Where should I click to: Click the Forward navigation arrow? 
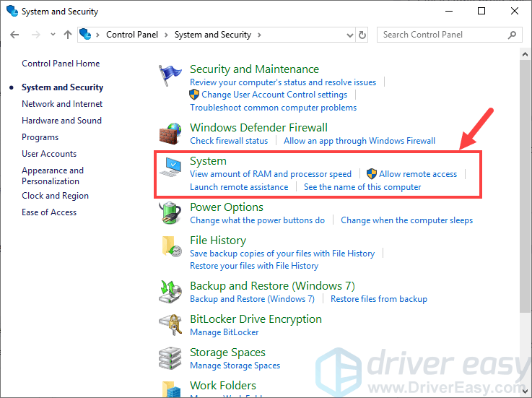[35, 35]
